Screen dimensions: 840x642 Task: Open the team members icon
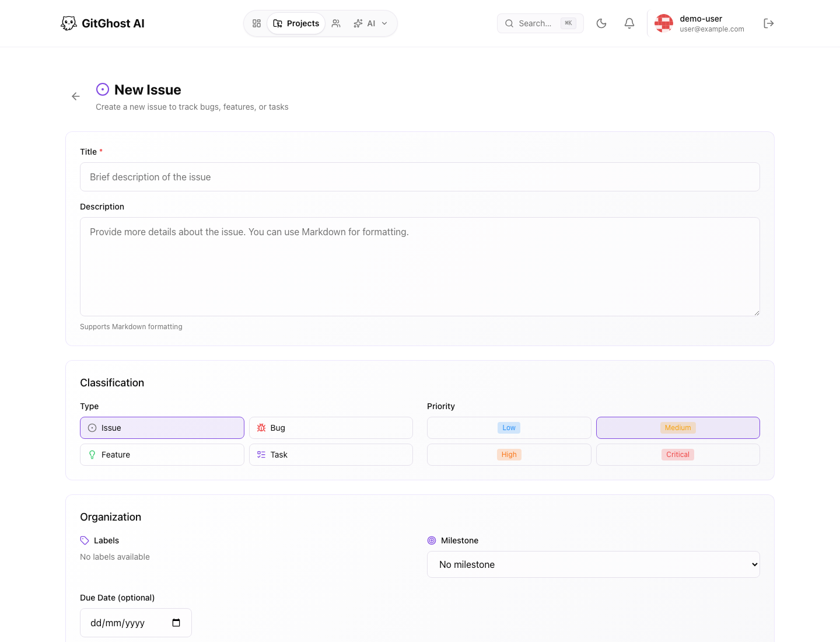point(336,23)
